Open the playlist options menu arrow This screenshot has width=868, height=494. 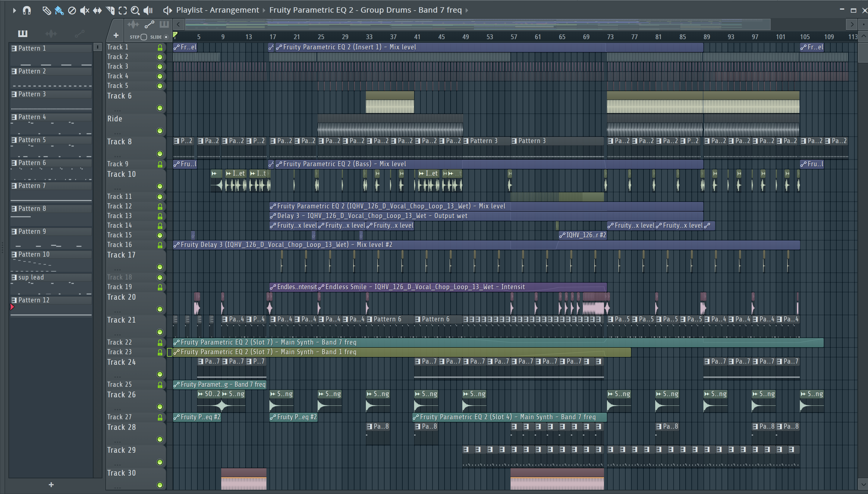pos(14,11)
